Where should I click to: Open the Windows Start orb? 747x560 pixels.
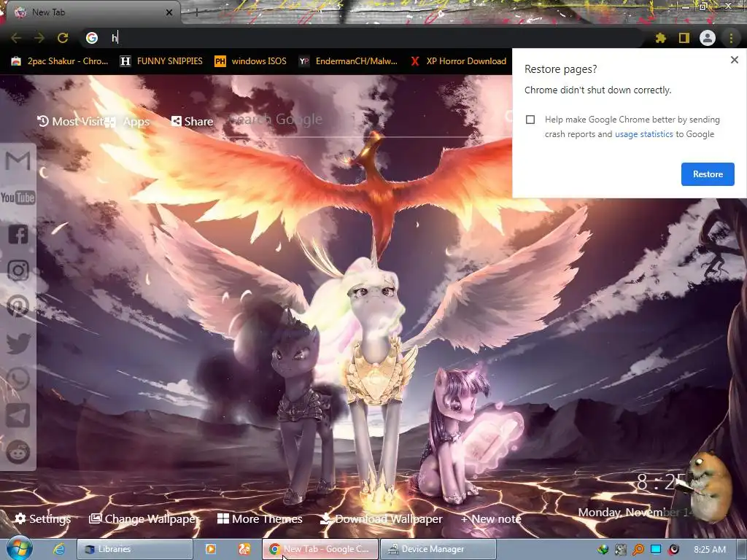tap(19, 548)
